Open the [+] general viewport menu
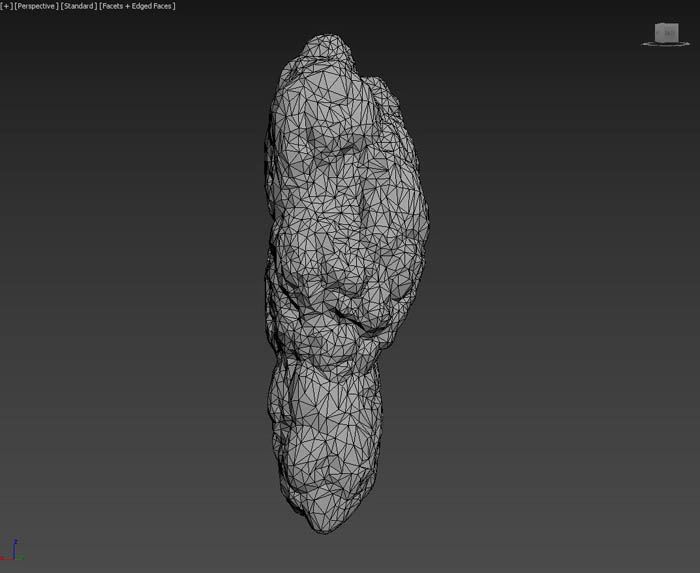The image size is (700, 573). pyautogui.click(x=7, y=6)
